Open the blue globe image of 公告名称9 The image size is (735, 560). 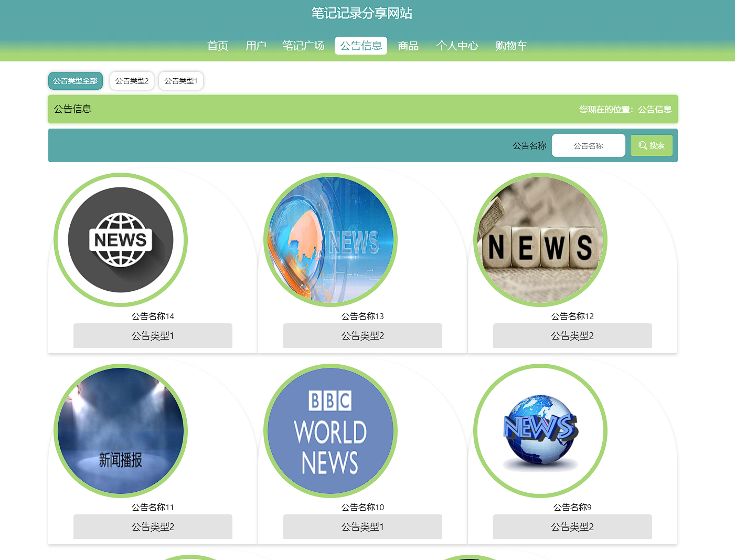[x=540, y=431]
